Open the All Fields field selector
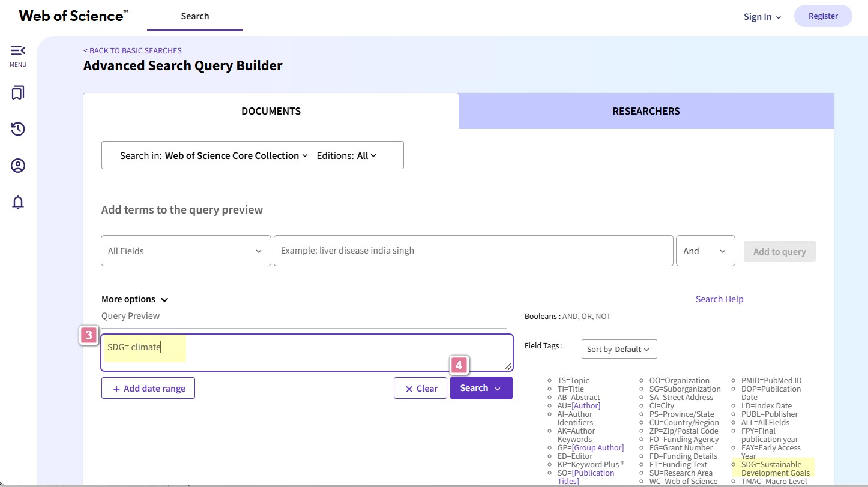The width and height of the screenshot is (868, 487). (186, 251)
